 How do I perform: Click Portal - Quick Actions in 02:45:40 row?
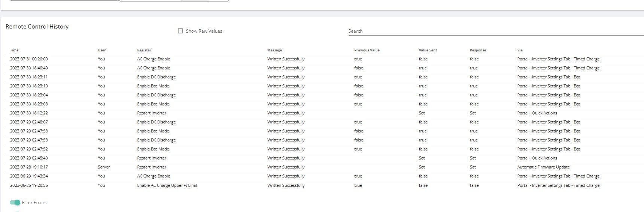[537, 158]
